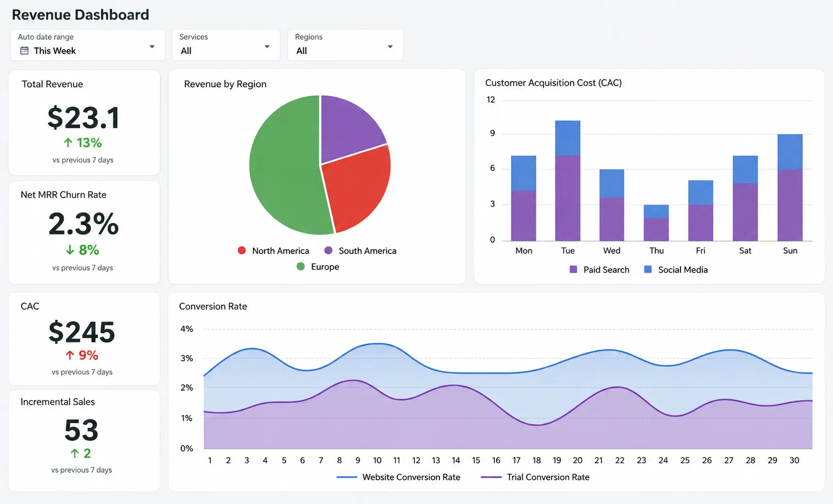Click the Net MRR Churn Rate title

coord(64,195)
